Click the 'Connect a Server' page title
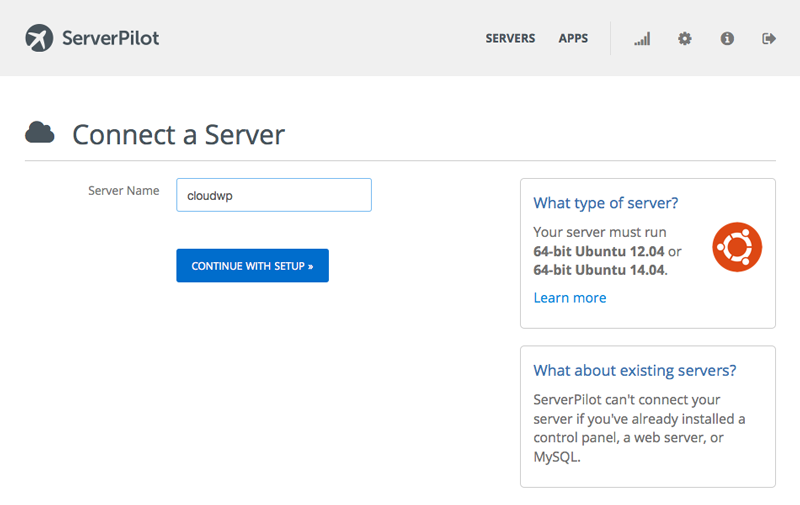Screen dimensions: 800x505 tap(179, 135)
